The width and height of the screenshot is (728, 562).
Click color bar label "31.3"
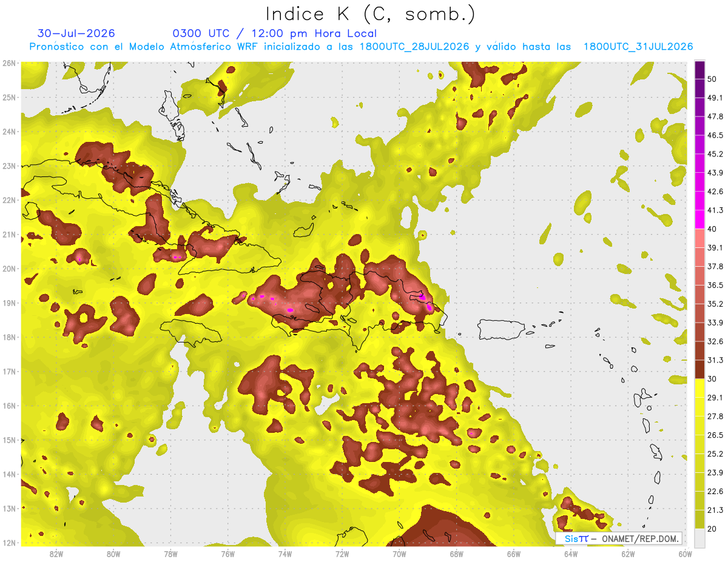coord(715,360)
